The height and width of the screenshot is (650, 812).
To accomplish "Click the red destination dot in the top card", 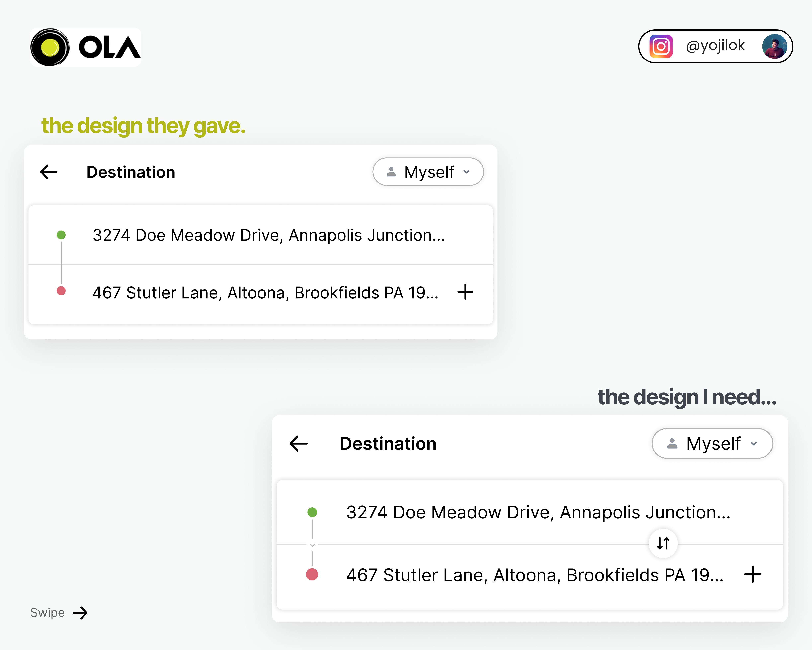I will point(61,291).
